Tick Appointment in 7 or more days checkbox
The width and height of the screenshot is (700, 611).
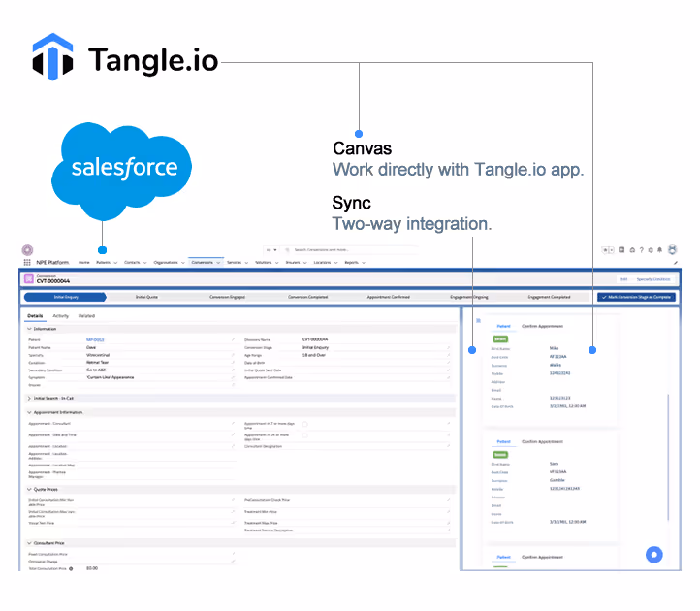[x=304, y=425]
